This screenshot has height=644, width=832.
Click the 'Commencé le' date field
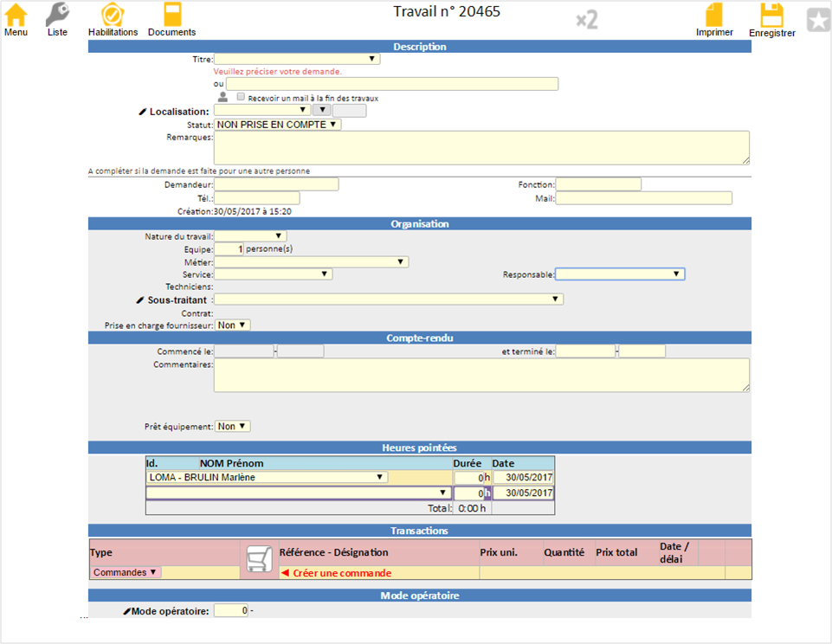(244, 351)
